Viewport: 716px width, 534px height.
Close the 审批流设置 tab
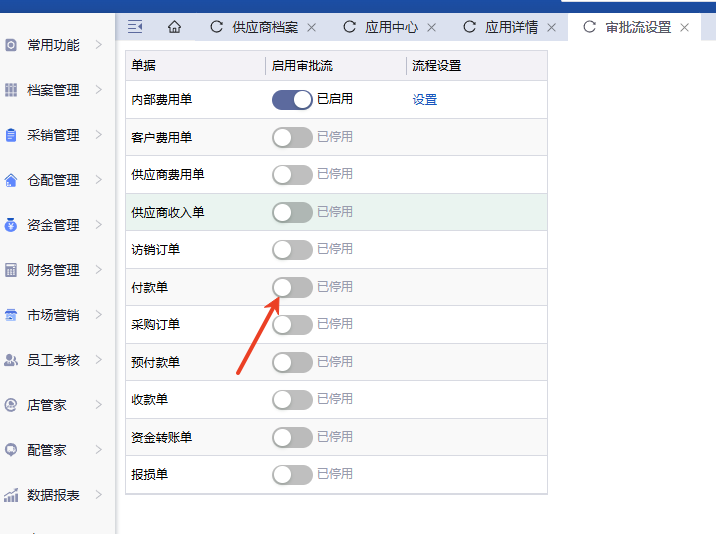click(x=685, y=27)
